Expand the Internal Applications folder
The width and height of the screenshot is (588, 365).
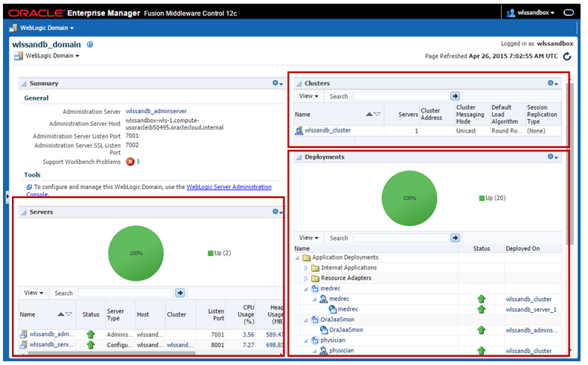[x=306, y=268]
